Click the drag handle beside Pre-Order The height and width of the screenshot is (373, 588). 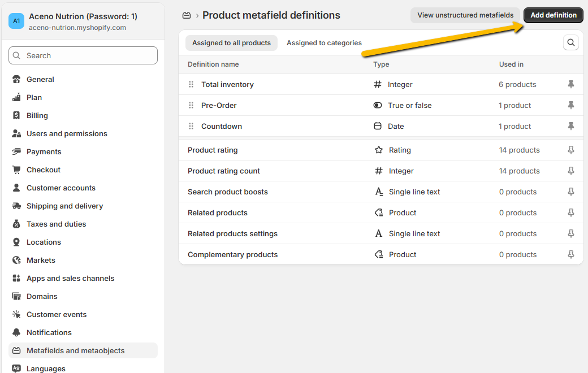191,106
